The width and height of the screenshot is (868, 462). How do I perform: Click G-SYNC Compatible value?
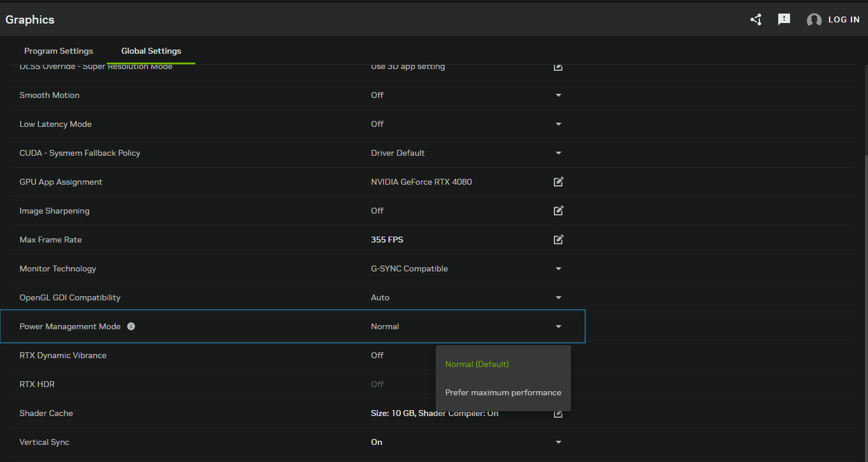[409, 268]
